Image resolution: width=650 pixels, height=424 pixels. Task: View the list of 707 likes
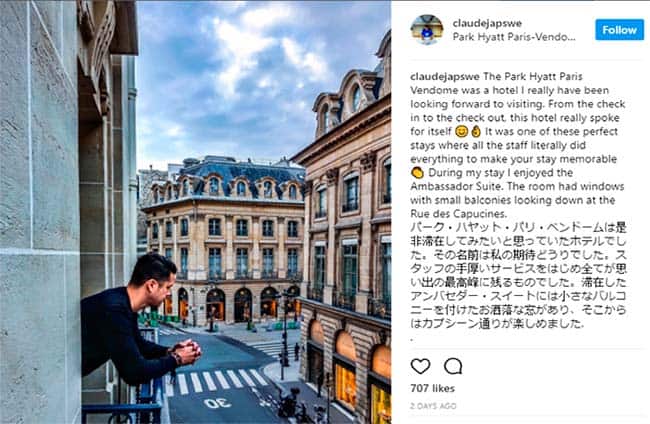tap(432, 388)
